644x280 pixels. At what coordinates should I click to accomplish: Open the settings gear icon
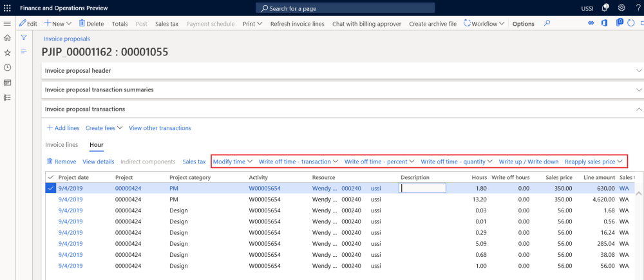(x=621, y=8)
